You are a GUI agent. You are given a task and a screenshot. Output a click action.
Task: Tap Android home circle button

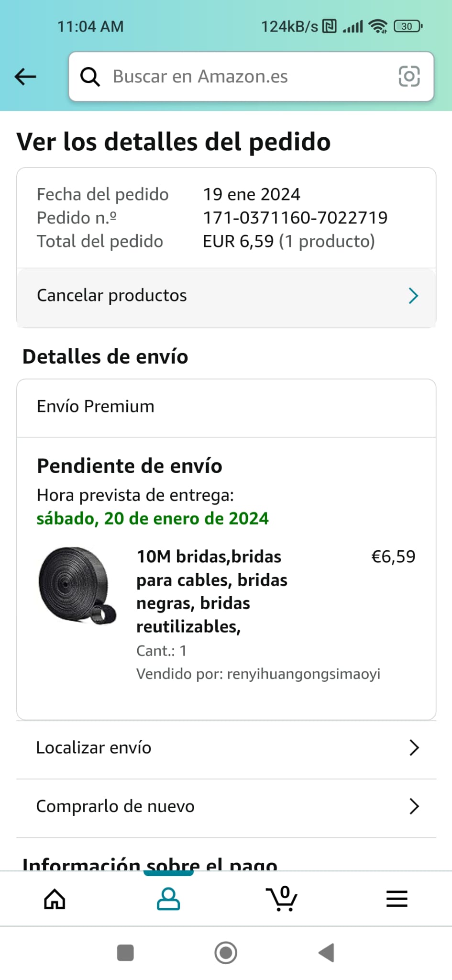pos(226,952)
